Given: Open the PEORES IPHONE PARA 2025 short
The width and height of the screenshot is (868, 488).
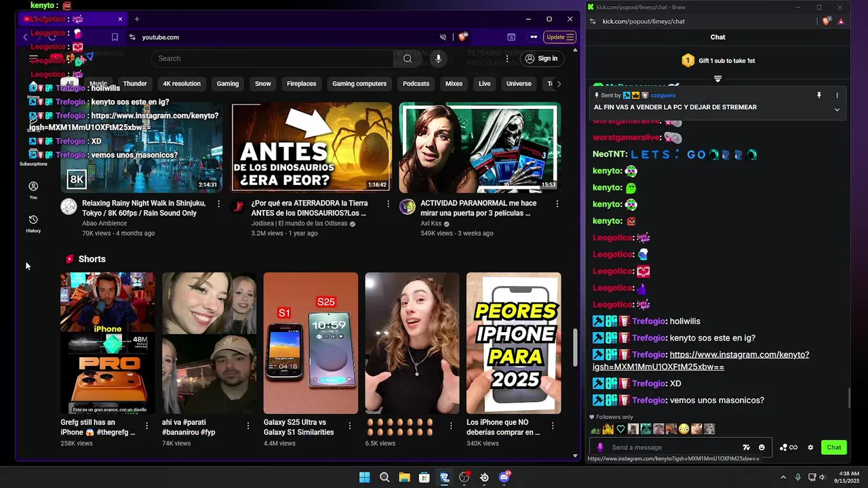Looking at the screenshot, I should tap(514, 343).
